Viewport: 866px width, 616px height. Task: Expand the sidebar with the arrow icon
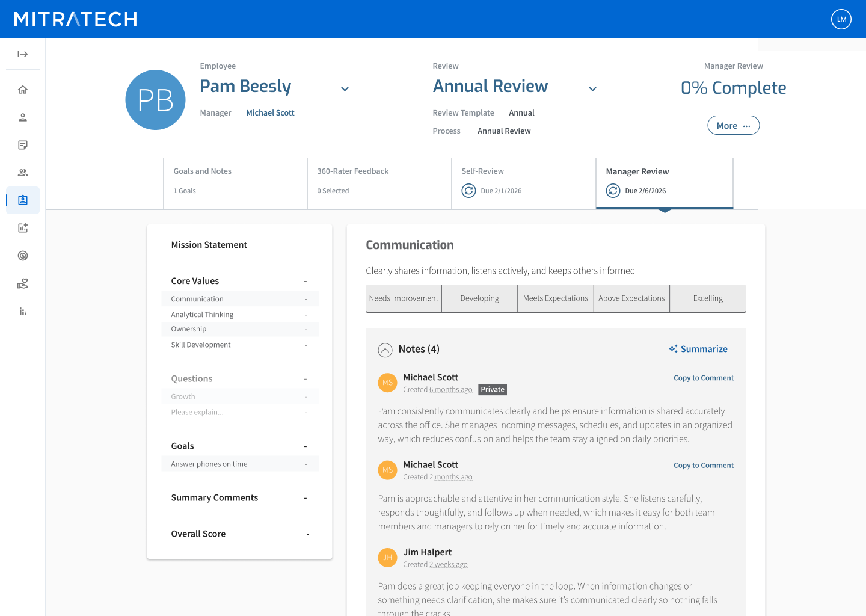pos(23,54)
